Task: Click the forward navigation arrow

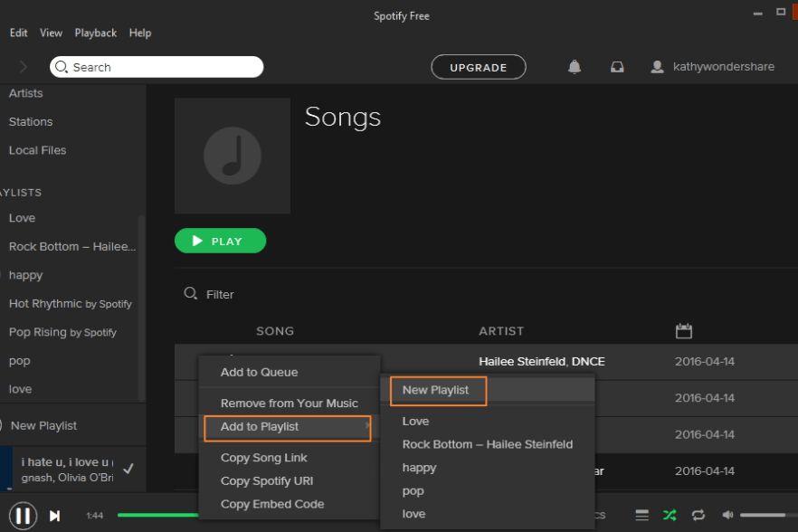Action: 24,67
